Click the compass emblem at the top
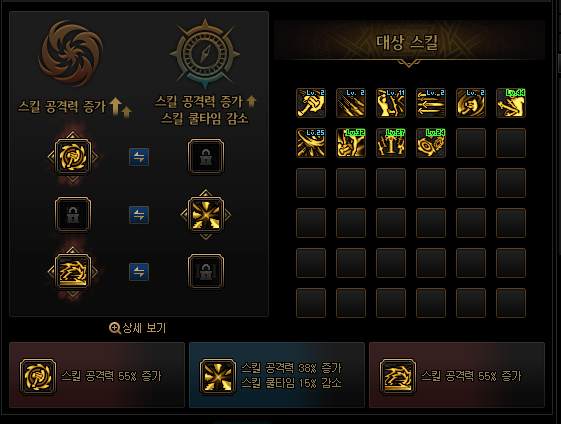Image resolution: width=561 pixels, height=424 pixels. tap(205, 54)
